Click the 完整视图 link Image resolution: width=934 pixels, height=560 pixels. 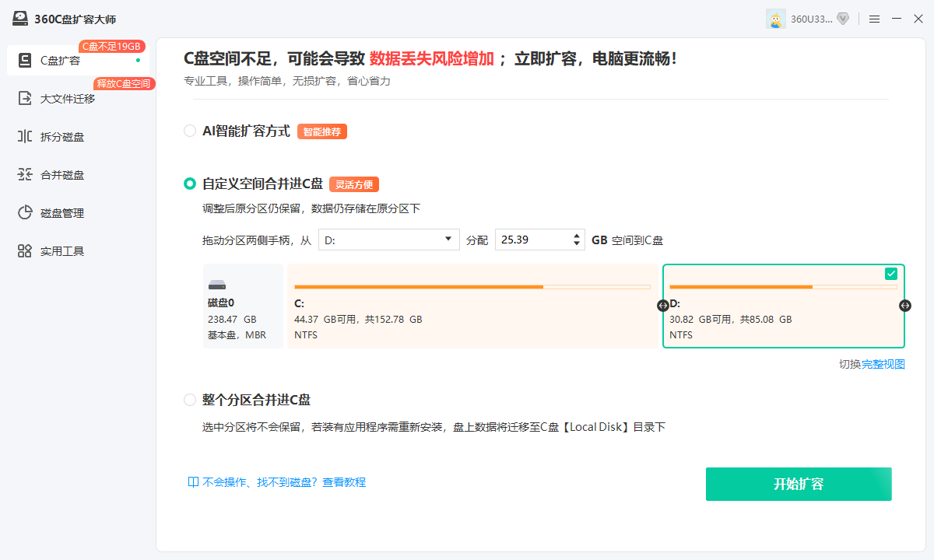click(x=883, y=364)
